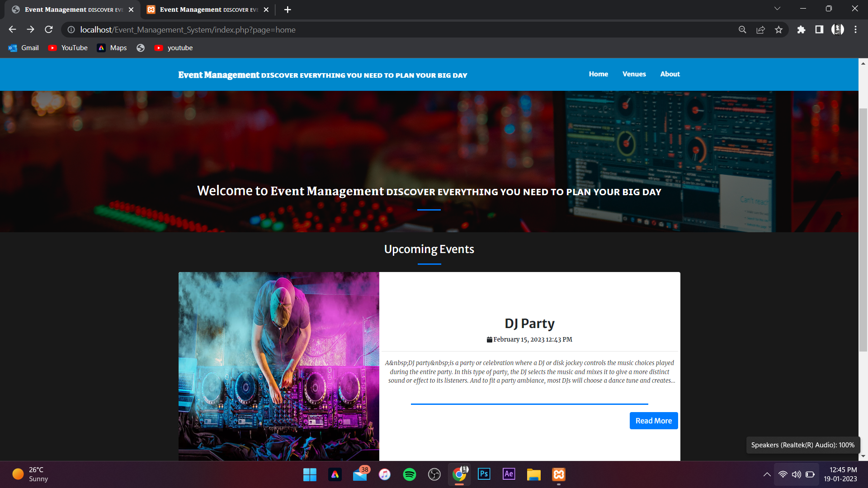Open the Chrome profile avatar
The image size is (868, 488).
pos(837,29)
